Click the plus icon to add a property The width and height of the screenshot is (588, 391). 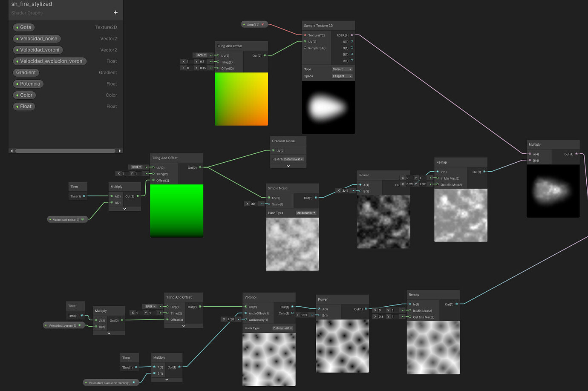(115, 12)
